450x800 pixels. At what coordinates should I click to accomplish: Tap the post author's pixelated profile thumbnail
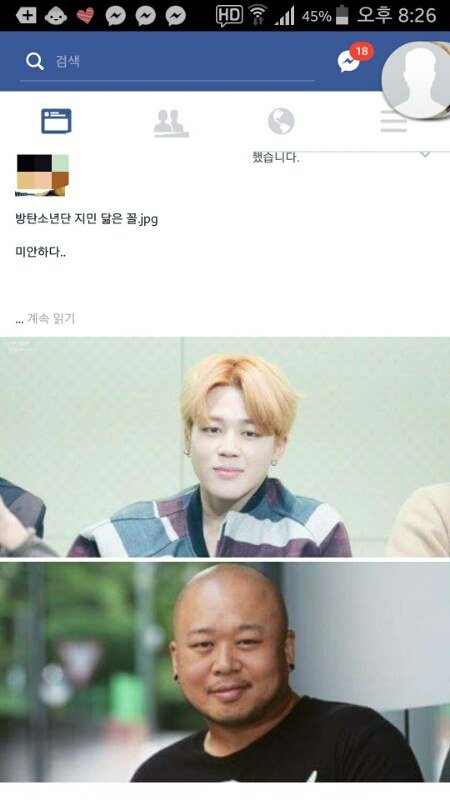42,175
